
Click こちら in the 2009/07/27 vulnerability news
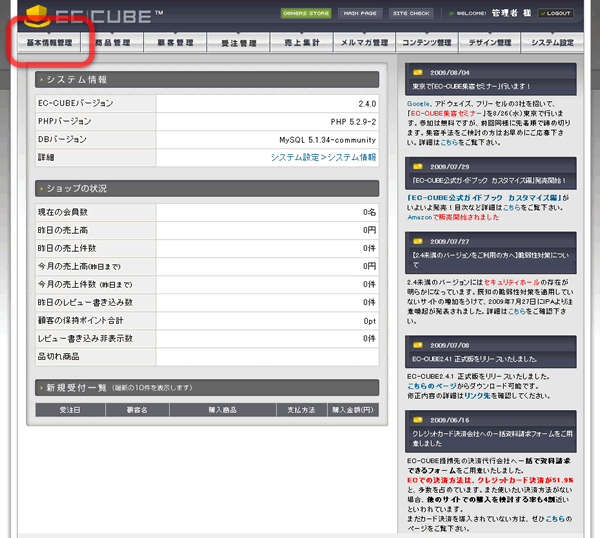(x=517, y=311)
